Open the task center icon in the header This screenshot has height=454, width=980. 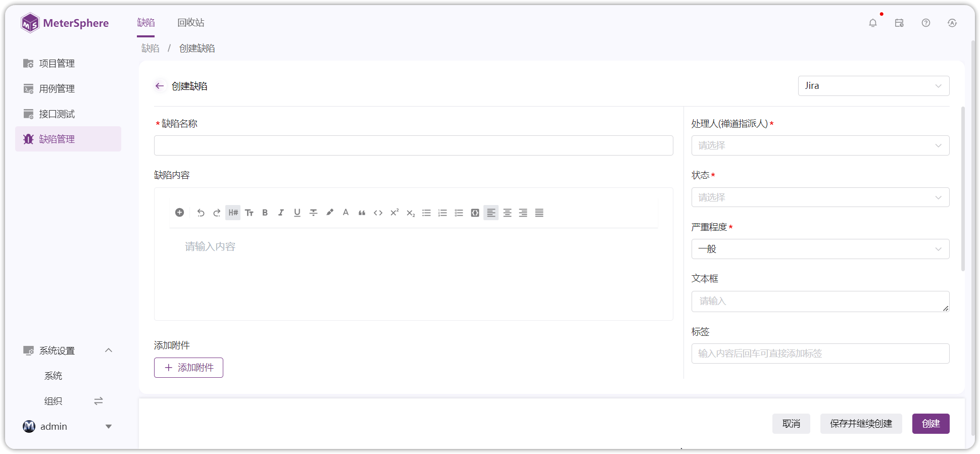pyautogui.click(x=899, y=23)
